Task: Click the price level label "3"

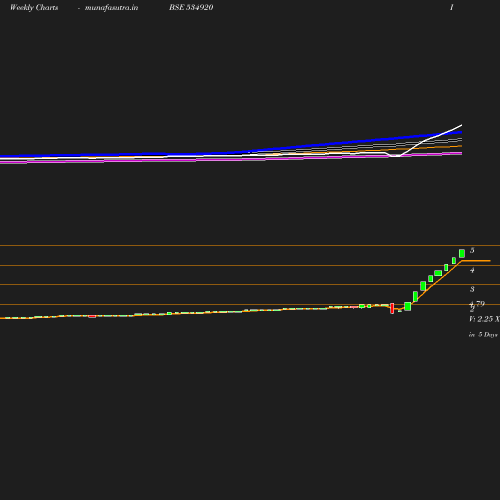Action: tap(472, 289)
